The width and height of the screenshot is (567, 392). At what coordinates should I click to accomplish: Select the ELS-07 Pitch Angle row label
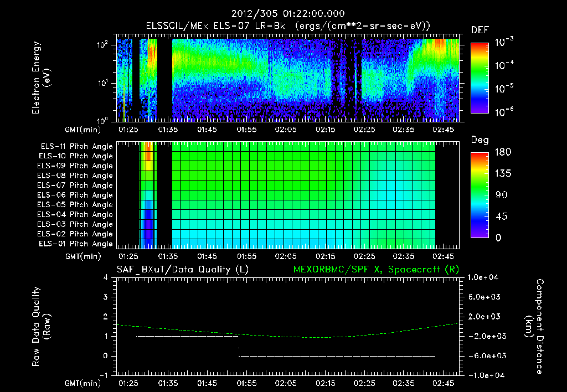[75, 185]
